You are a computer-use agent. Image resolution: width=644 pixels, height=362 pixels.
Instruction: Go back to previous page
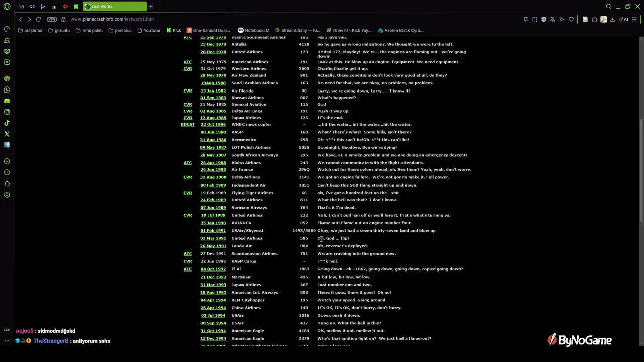(20, 19)
